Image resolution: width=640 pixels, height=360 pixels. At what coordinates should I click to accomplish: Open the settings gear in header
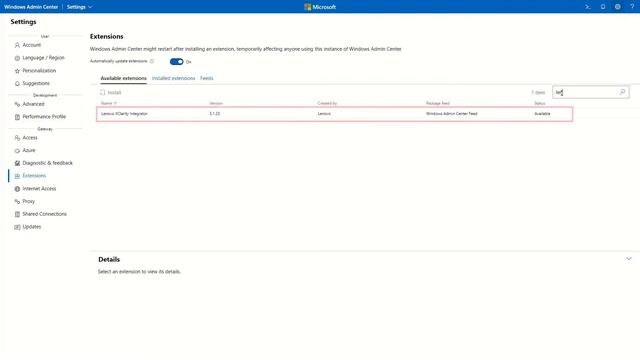(618, 7)
